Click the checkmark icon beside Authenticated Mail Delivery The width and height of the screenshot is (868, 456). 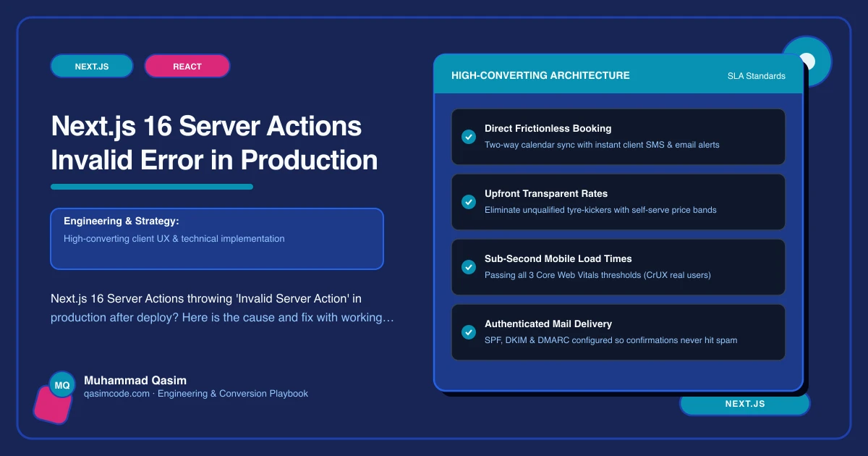(468, 332)
